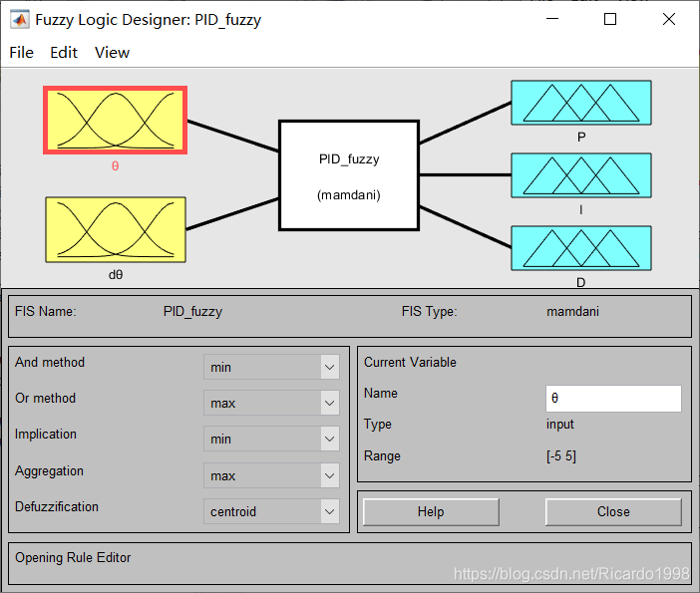This screenshot has width=700, height=593.
Task: Close the Fuzzy Logic Designer window
Action: pos(669,19)
